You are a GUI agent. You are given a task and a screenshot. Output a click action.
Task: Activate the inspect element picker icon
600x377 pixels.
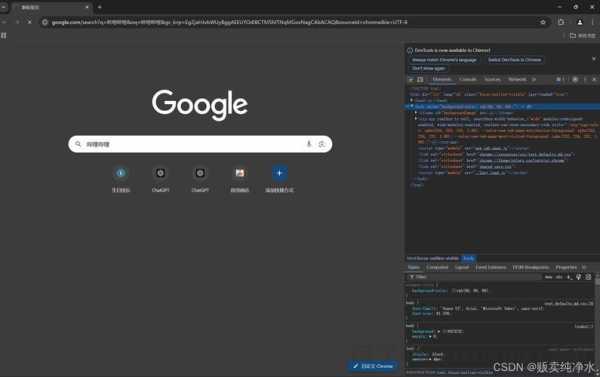(x=411, y=80)
